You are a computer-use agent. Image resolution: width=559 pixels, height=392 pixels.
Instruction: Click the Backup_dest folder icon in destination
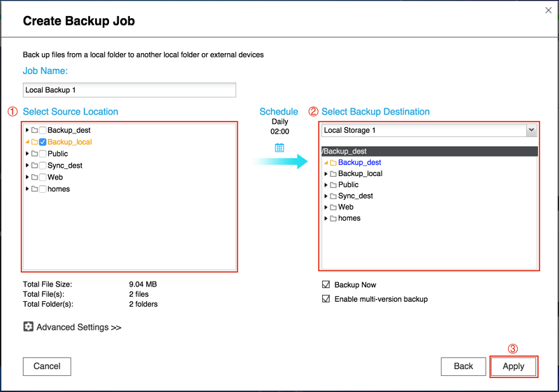coord(333,162)
